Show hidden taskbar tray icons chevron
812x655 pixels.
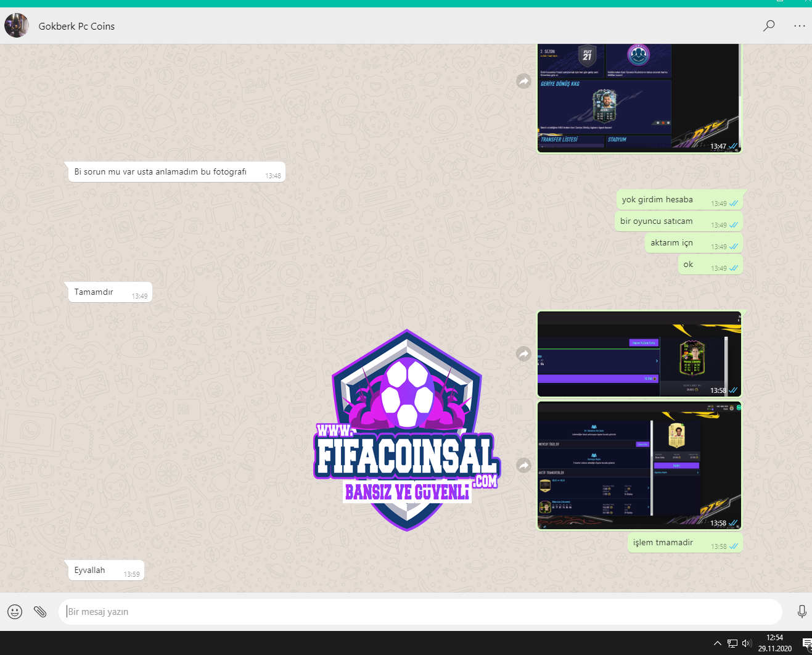tap(718, 643)
